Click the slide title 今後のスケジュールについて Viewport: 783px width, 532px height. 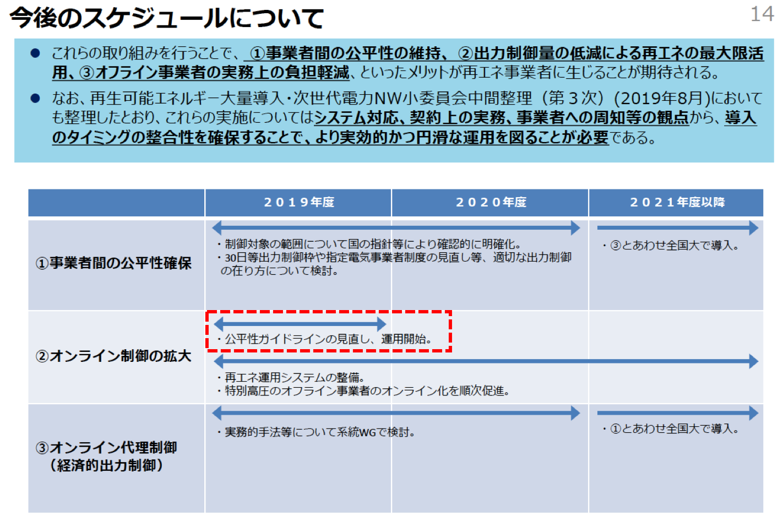[x=166, y=18]
